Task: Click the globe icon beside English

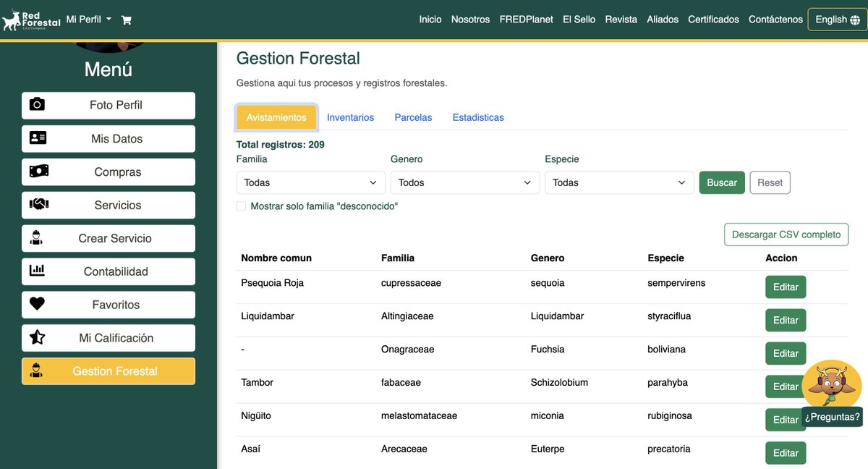Action: click(x=855, y=20)
